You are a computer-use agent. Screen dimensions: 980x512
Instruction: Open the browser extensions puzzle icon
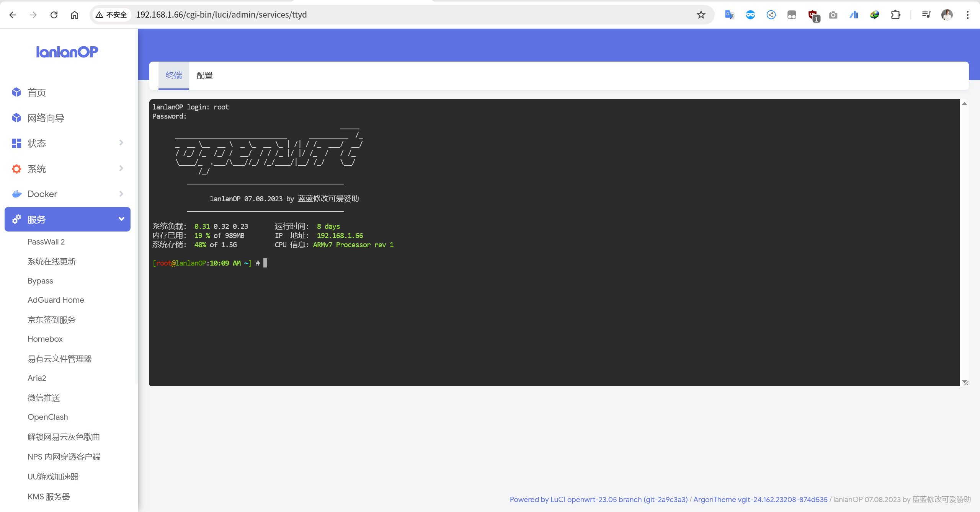(895, 15)
